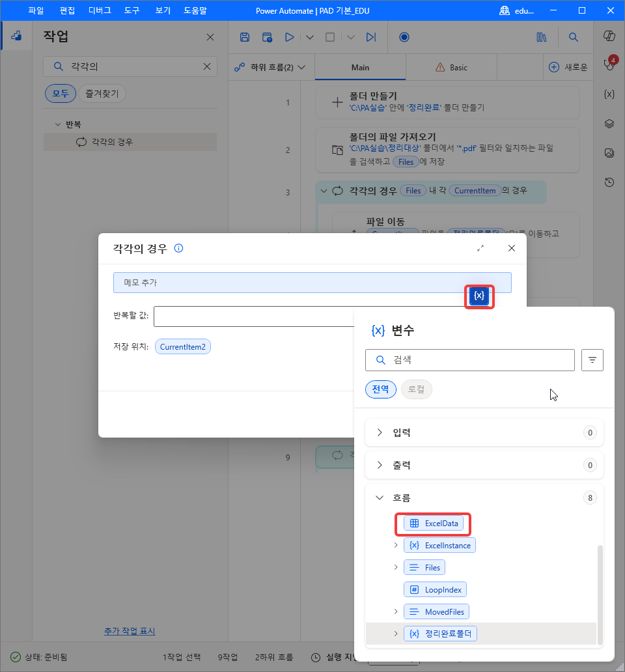Select the 모두 filter pill
625x672 pixels.
point(61,93)
